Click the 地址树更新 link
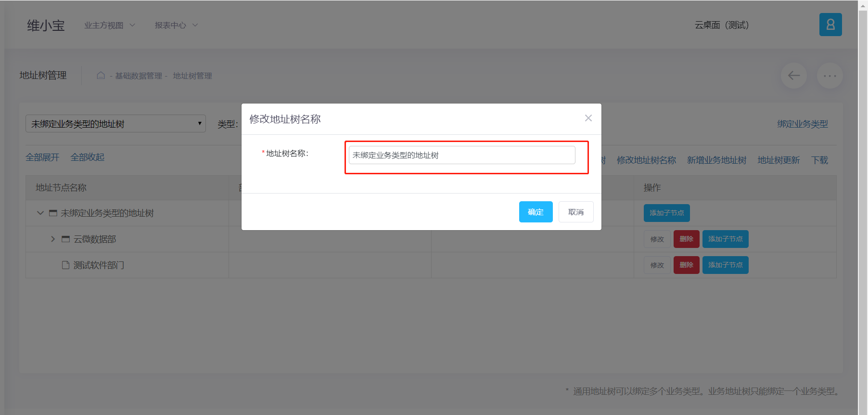868x415 pixels. pyautogui.click(x=779, y=160)
